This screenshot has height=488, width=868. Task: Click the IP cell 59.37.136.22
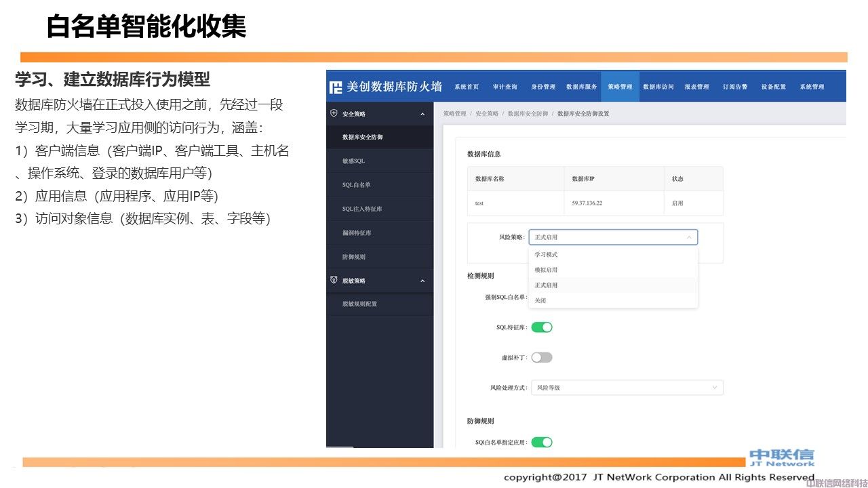click(x=587, y=203)
